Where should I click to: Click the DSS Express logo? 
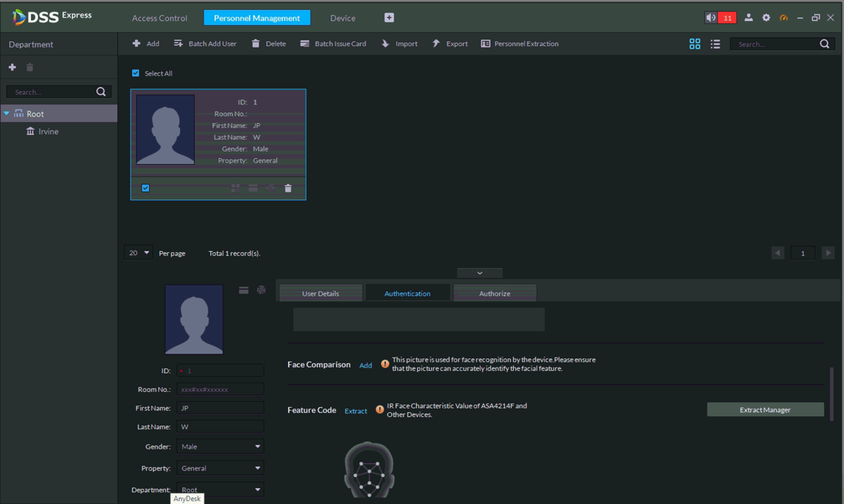pos(52,17)
